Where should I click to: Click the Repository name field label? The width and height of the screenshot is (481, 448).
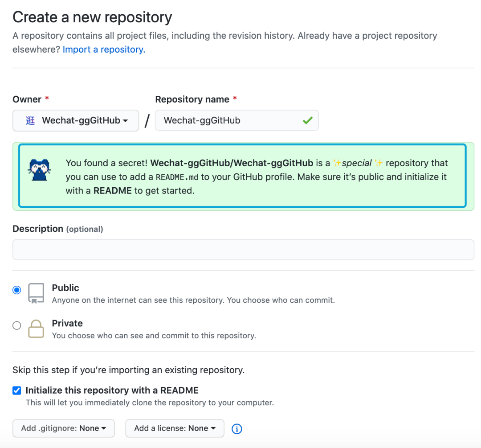point(192,99)
